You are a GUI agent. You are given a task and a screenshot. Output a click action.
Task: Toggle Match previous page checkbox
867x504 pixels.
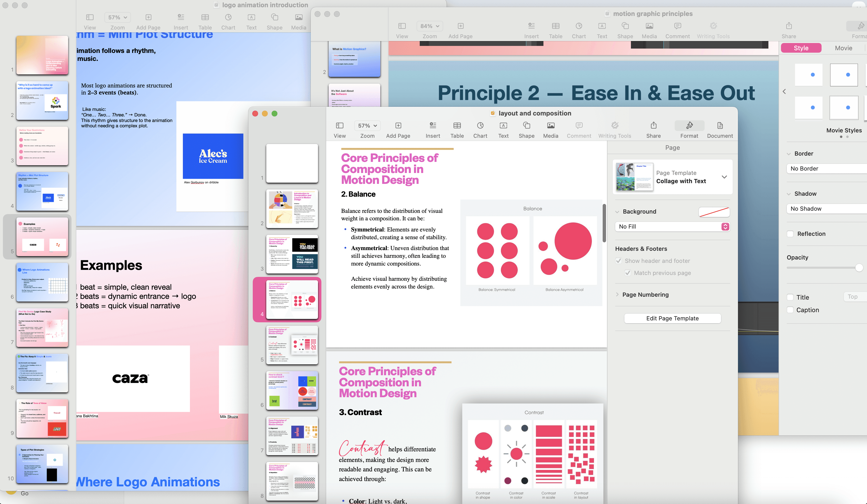pos(628,273)
